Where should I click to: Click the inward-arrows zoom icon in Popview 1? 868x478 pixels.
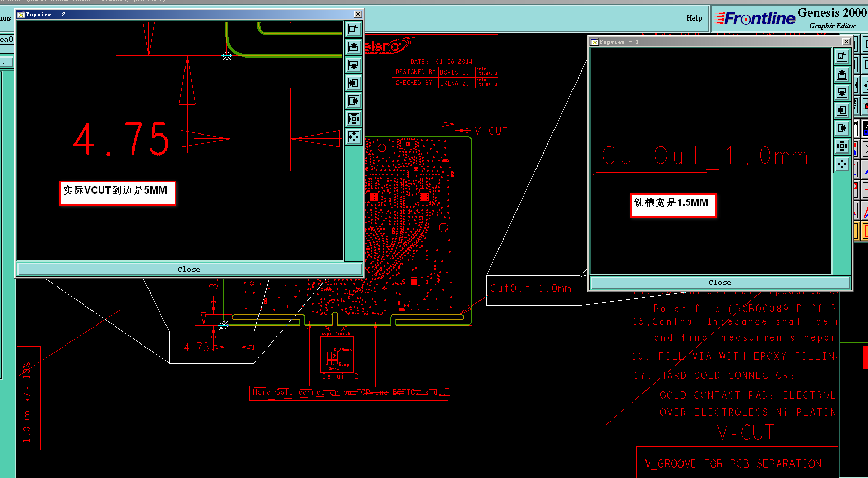[842, 146]
